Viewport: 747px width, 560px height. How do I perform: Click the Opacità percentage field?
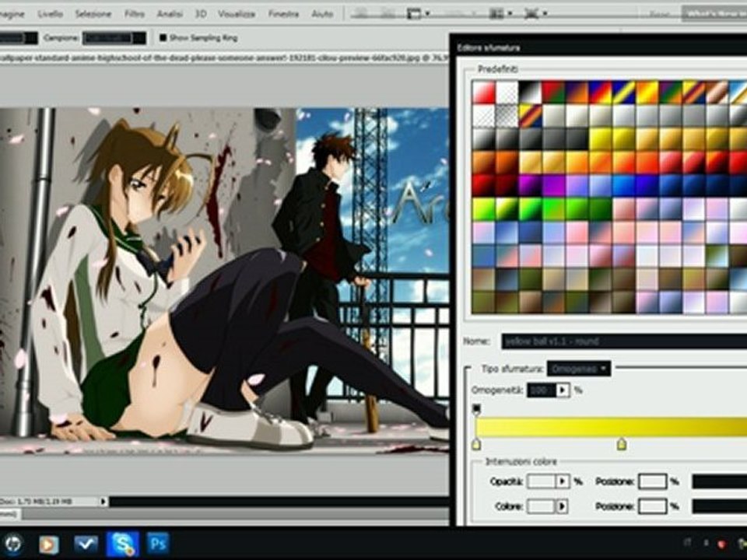[x=542, y=481]
